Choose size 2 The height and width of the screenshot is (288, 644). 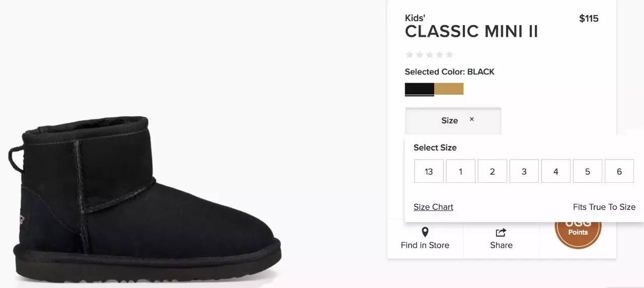(492, 171)
